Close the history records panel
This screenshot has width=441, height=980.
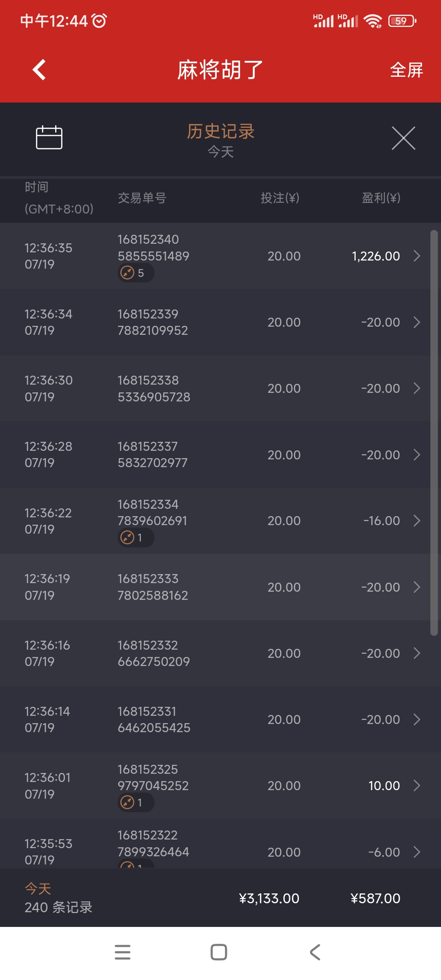point(403,138)
